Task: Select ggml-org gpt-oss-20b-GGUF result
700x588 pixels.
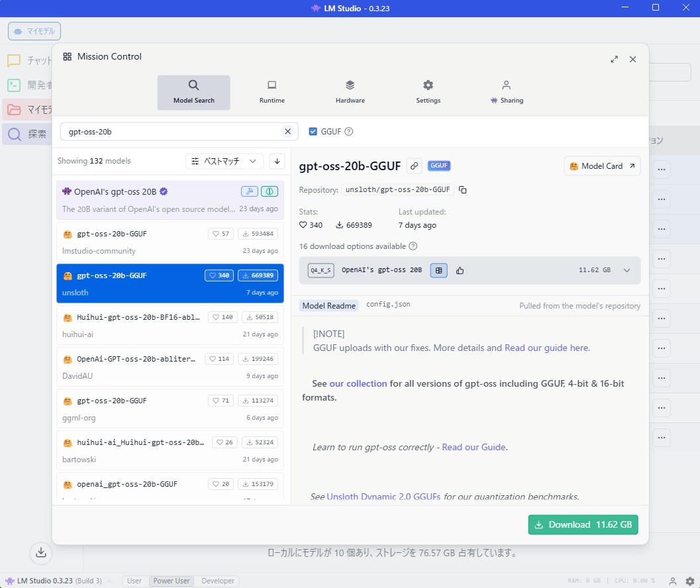Action: (x=170, y=409)
